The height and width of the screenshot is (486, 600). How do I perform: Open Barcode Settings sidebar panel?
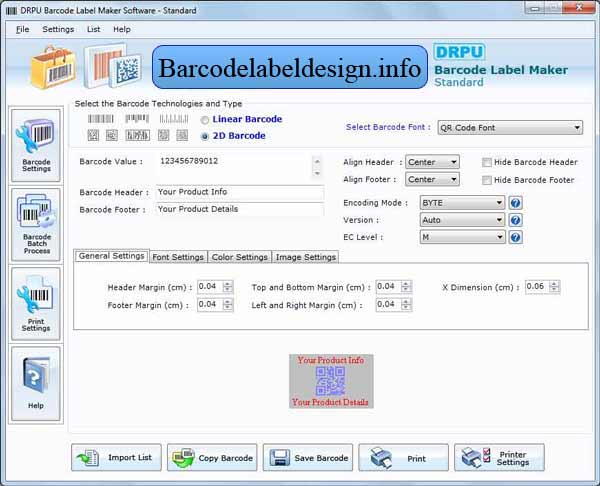tap(36, 145)
